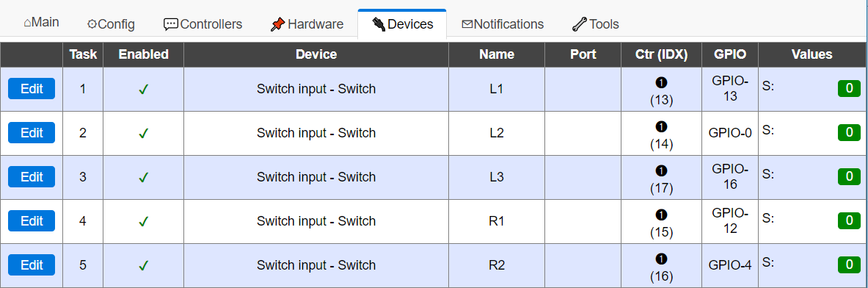Click the envelope icon on Notifications tab
The width and height of the screenshot is (868, 288).
(467, 24)
